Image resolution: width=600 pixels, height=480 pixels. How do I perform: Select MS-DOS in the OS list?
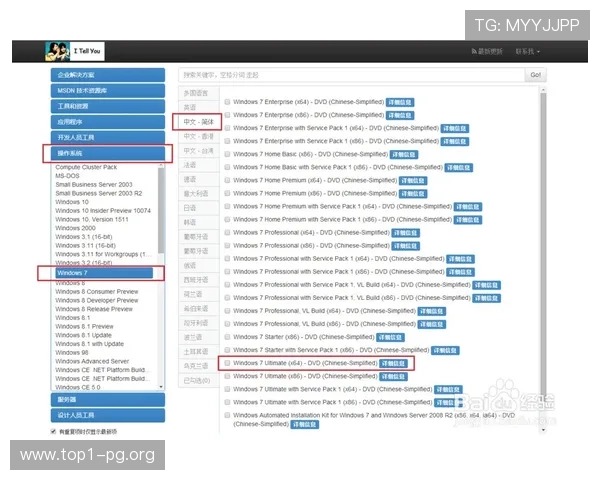click(x=67, y=176)
